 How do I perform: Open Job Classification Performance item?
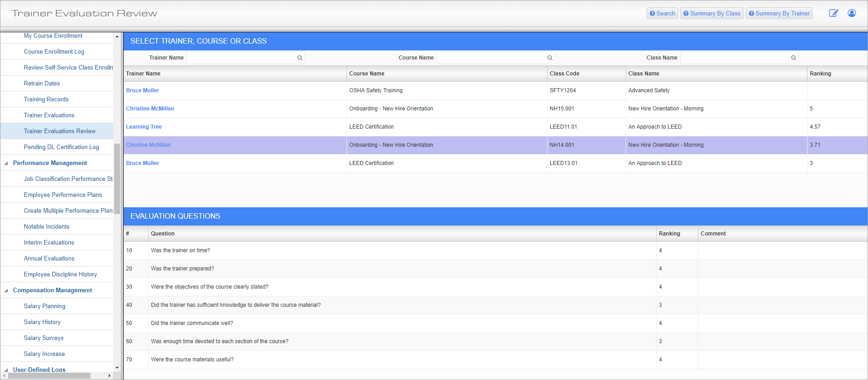tap(68, 179)
